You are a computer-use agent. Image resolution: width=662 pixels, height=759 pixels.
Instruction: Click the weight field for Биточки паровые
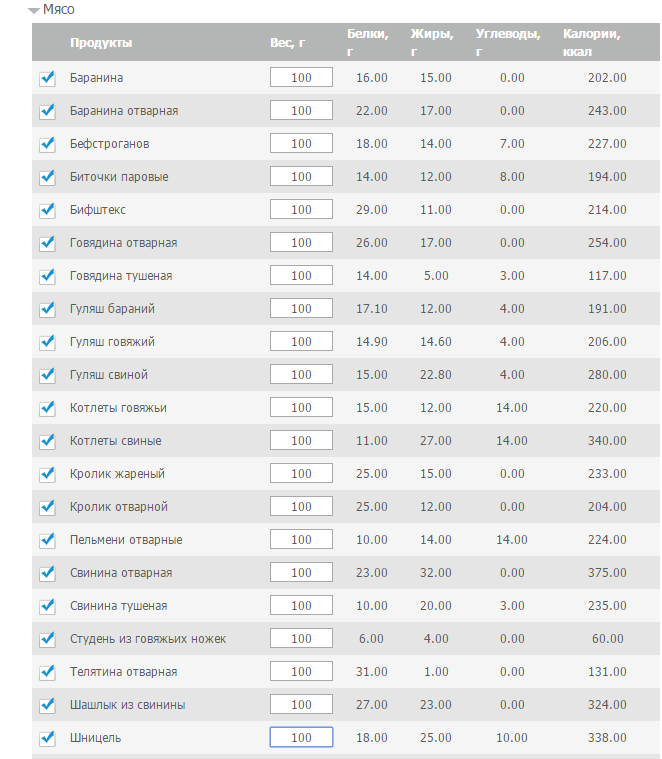click(301, 176)
